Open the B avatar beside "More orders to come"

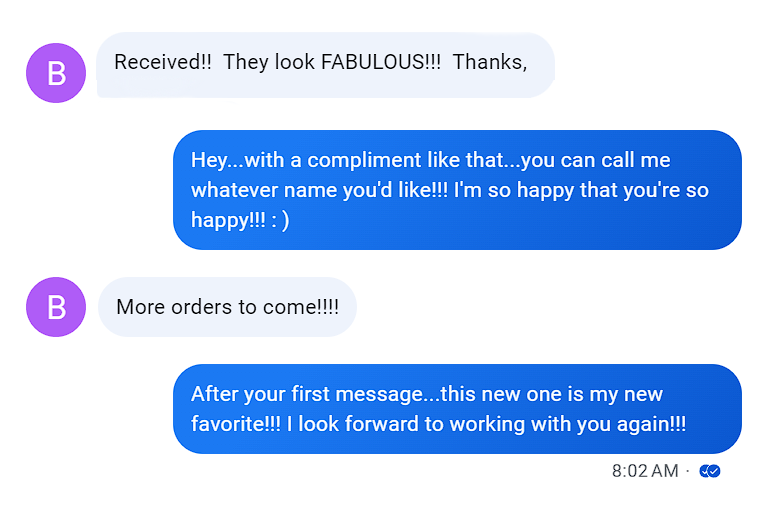click(x=56, y=307)
